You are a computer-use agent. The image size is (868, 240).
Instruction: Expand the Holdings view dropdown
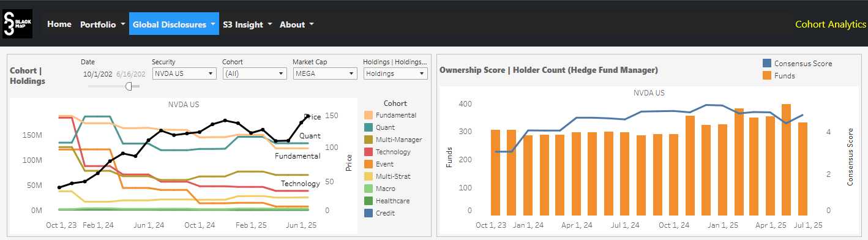(395, 73)
